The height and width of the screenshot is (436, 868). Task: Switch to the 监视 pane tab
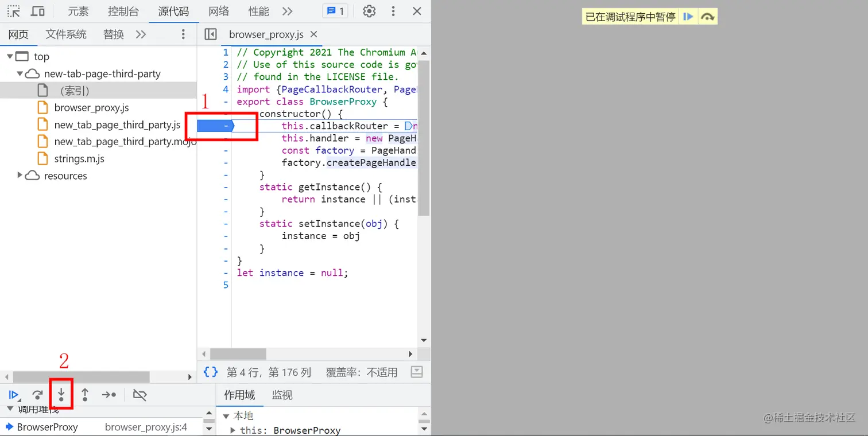point(282,395)
